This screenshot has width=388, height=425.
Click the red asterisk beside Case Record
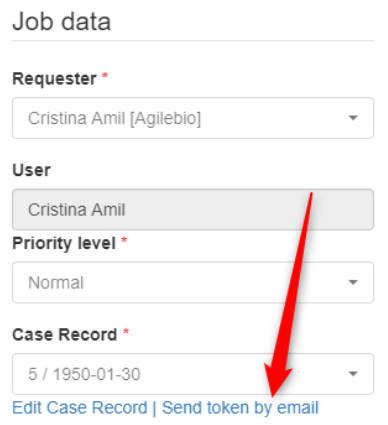click(126, 331)
